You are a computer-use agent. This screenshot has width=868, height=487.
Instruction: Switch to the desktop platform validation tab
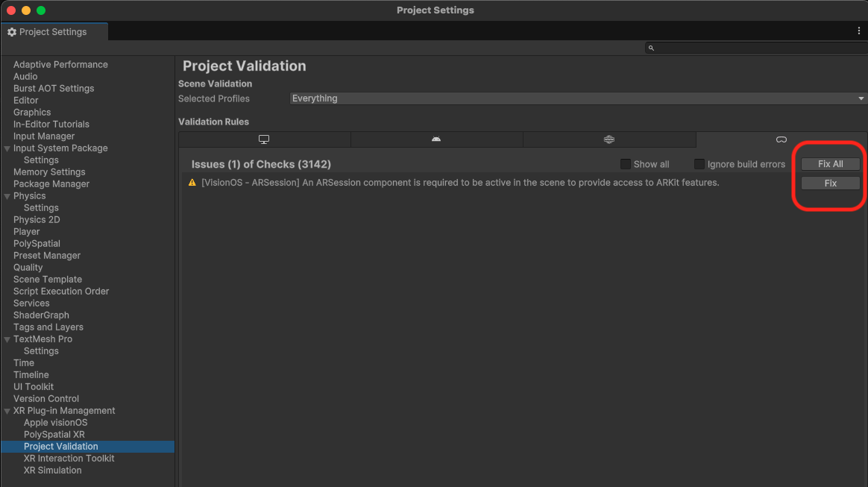(x=263, y=139)
